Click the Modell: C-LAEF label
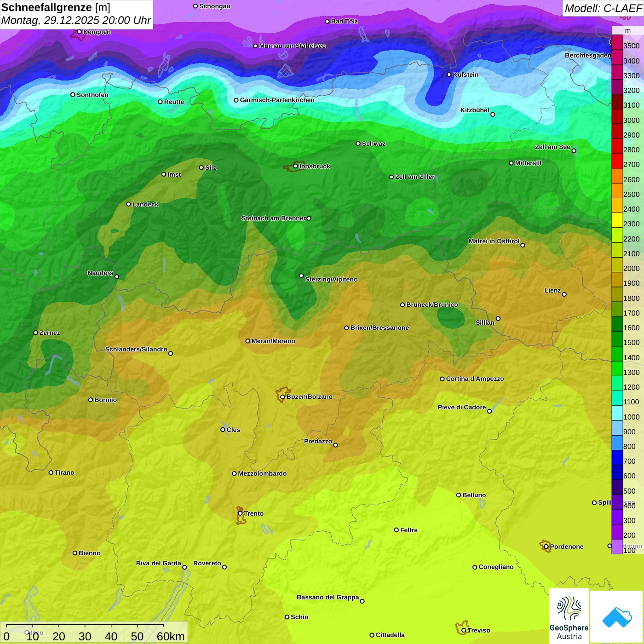This screenshot has width=644, height=644. (x=603, y=8)
